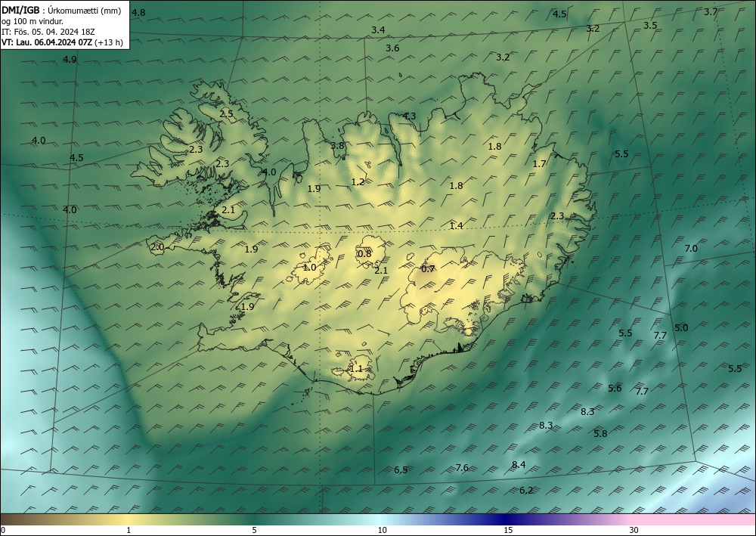Click the 4.9 precipitation value
This screenshot has height=536, width=756.
pyautogui.click(x=70, y=60)
